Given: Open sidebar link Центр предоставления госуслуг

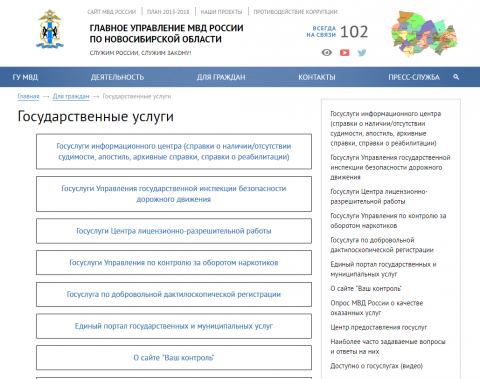Looking at the screenshot, I should coord(379,327).
